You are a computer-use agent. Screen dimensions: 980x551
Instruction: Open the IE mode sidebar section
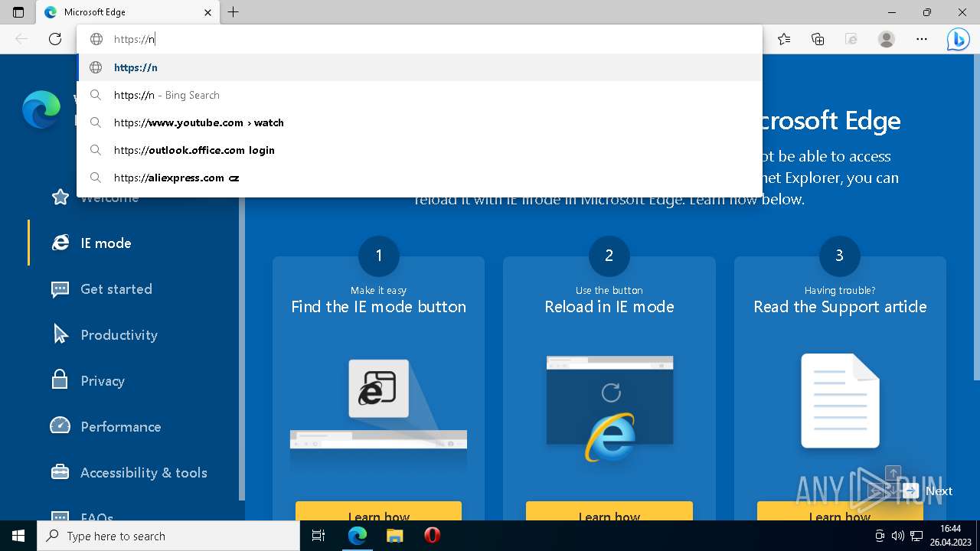106,243
